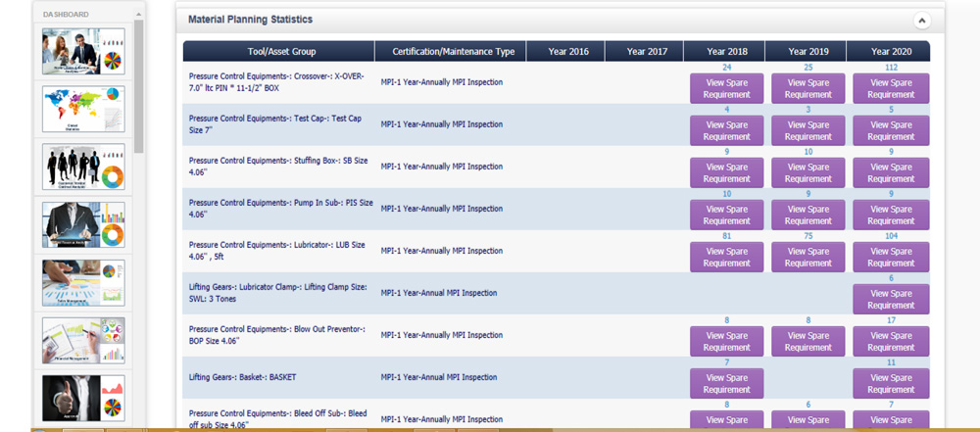This screenshot has height=432, width=980.
Task: Select the people silhouettes dashboard thumbnail
Action: 83,167
